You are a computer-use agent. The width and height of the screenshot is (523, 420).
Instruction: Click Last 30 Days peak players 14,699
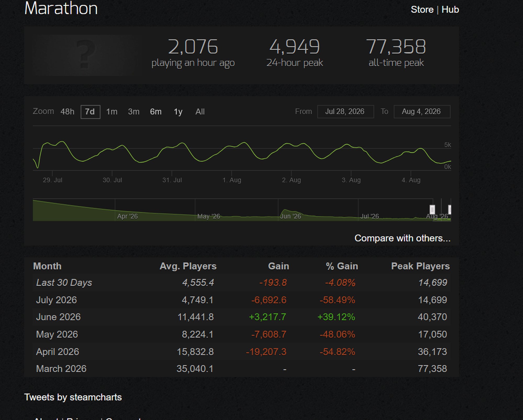[433, 283]
